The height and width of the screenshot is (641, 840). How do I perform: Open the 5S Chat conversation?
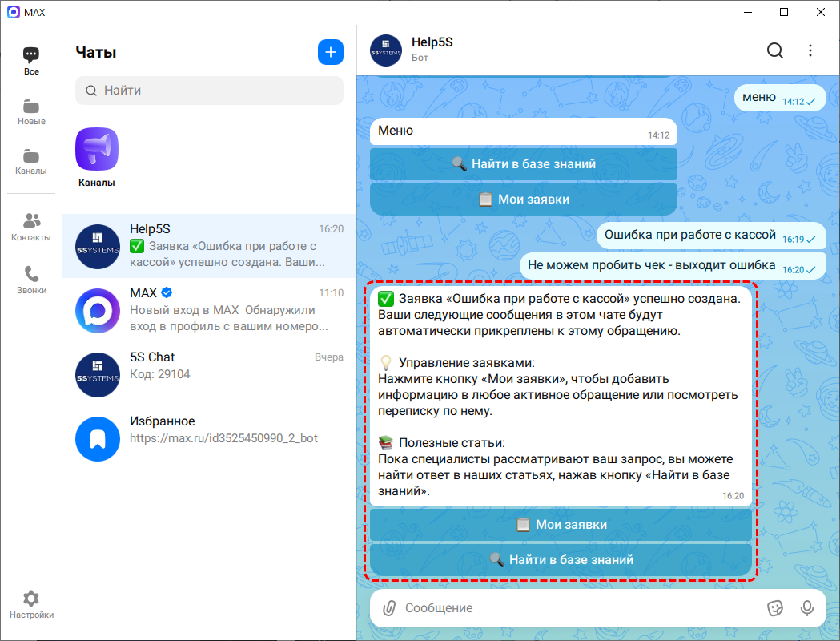(x=210, y=374)
